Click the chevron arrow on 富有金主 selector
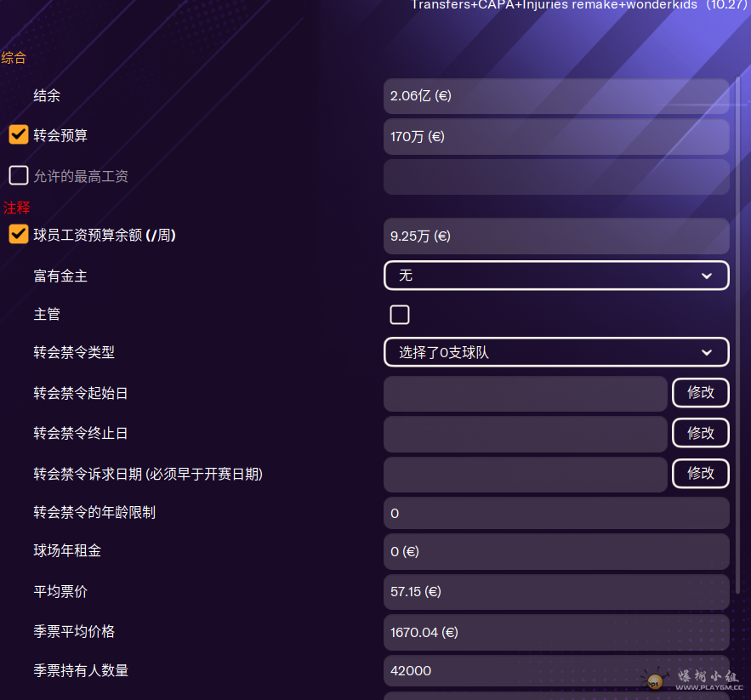This screenshot has height=700, width=751. point(707,276)
